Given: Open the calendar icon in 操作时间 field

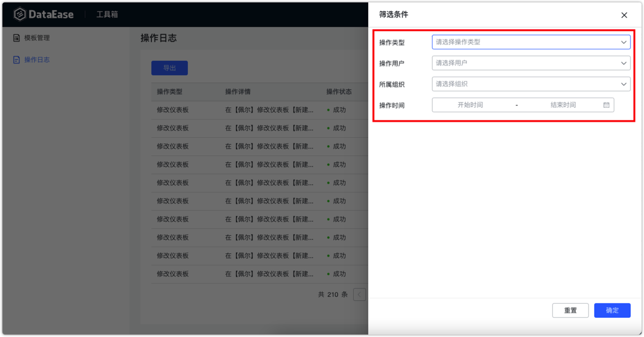Looking at the screenshot, I should tap(607, 105).
